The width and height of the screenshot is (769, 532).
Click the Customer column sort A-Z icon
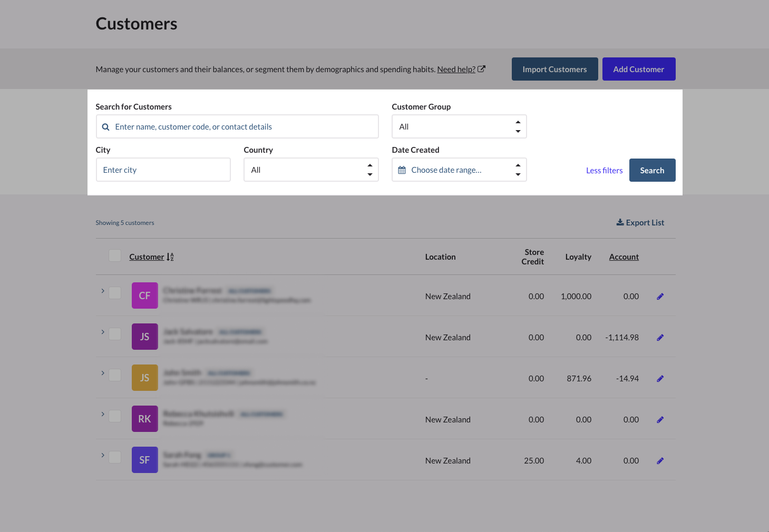point(170,257)
